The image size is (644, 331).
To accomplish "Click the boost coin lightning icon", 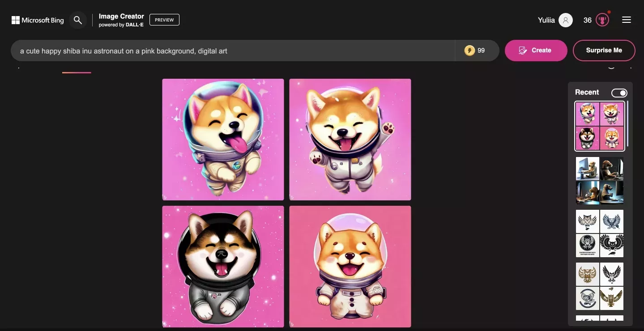I will click(469, 51).
